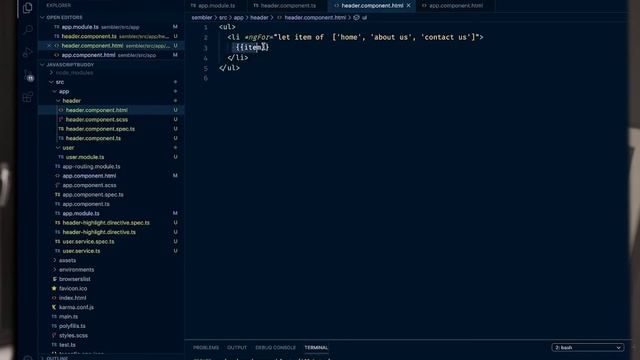The width and height of the screenshot is (640, 360).
Task: Open the DEBUG CONSOLE panel tab
Action: point(276,348)
